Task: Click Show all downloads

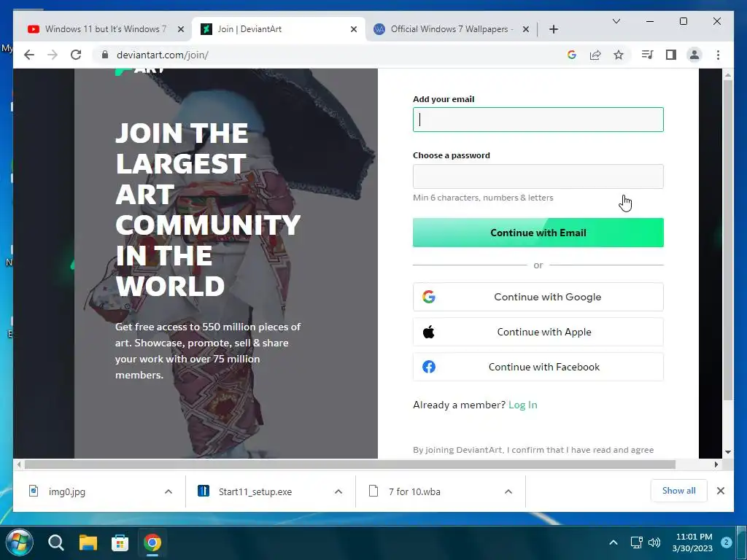Action: pos(678,491)
